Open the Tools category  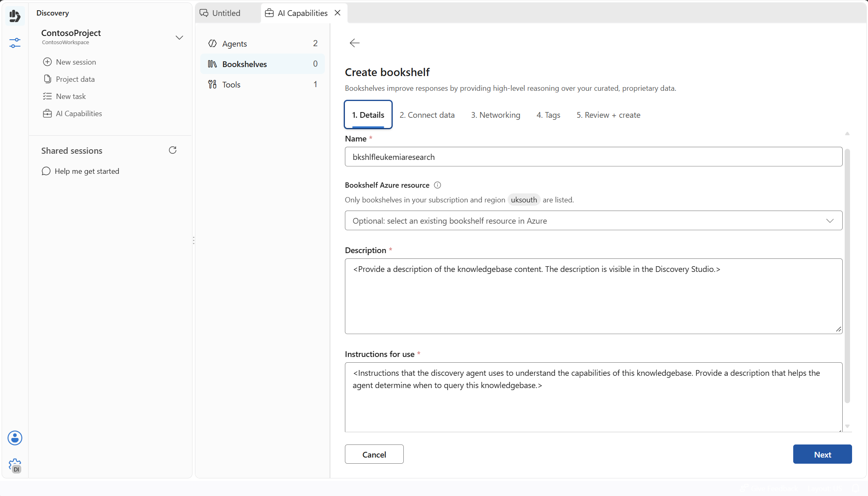[262, 84]
